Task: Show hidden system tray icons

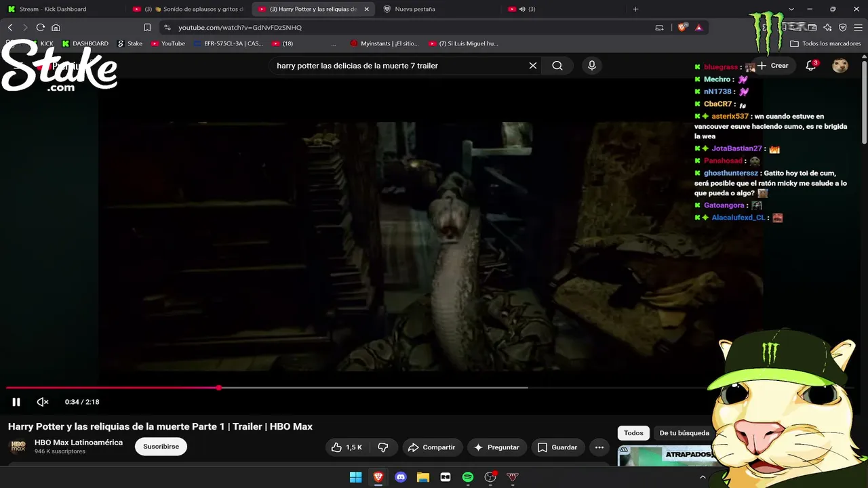Action: click(x=703, y=477)
